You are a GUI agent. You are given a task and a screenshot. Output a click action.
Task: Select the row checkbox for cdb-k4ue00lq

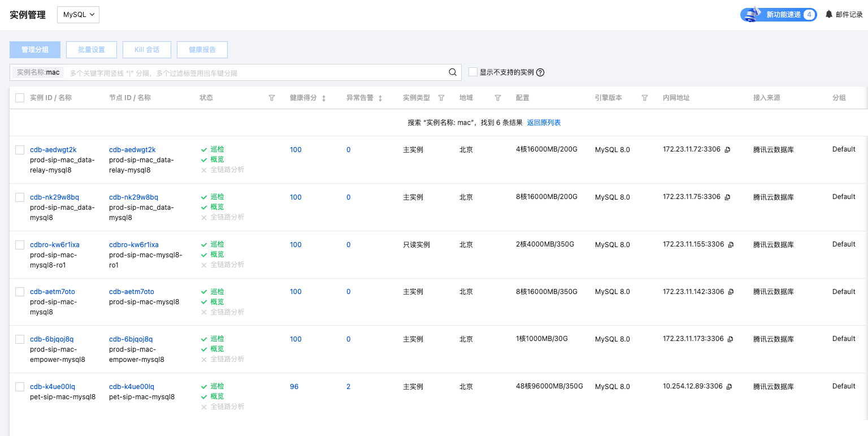pos(20,387)
